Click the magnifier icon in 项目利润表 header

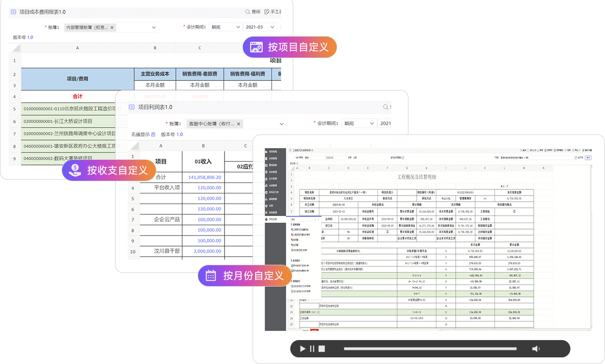pyautogui.click(x=386, y=107)
